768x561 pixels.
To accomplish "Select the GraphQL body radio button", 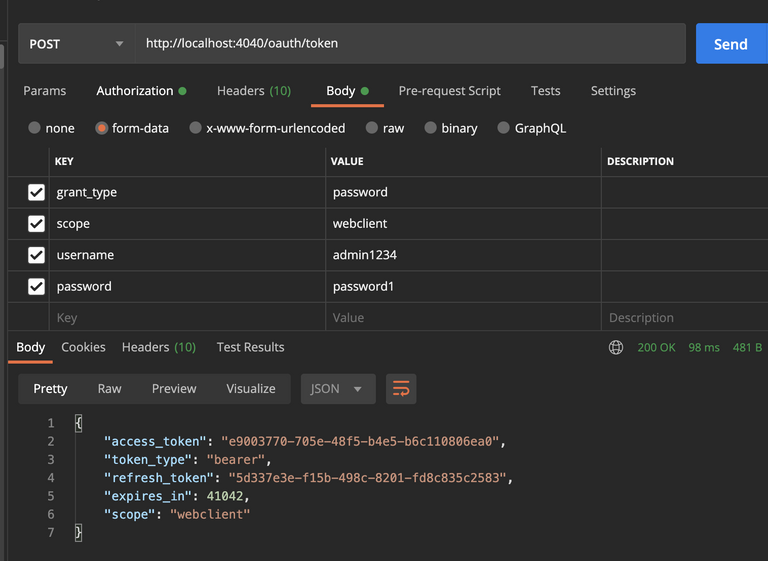I will pyautogui.click(x=504, y=128).
